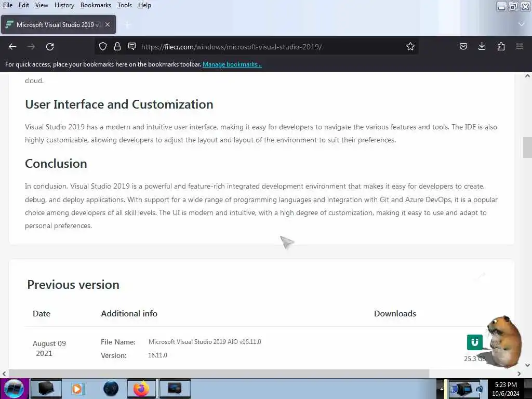
Task: Launch the media player taskbar icon
Action: click(77, 389)
